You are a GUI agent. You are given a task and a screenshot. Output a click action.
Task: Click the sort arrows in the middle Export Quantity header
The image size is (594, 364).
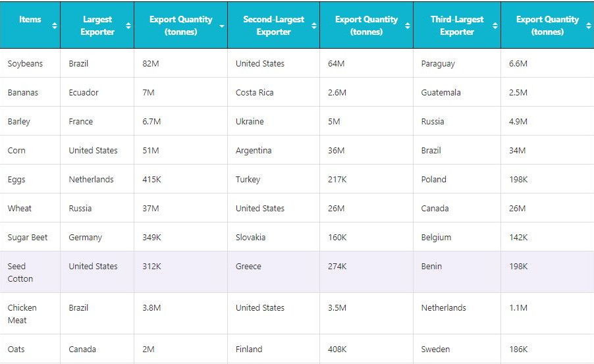tap(408, 26)
